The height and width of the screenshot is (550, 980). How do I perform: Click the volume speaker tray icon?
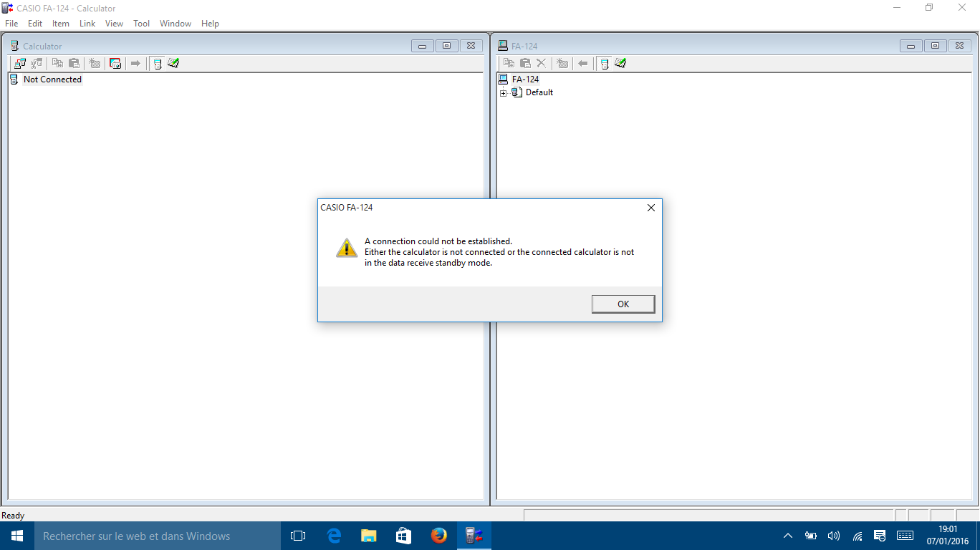[834, 536]
